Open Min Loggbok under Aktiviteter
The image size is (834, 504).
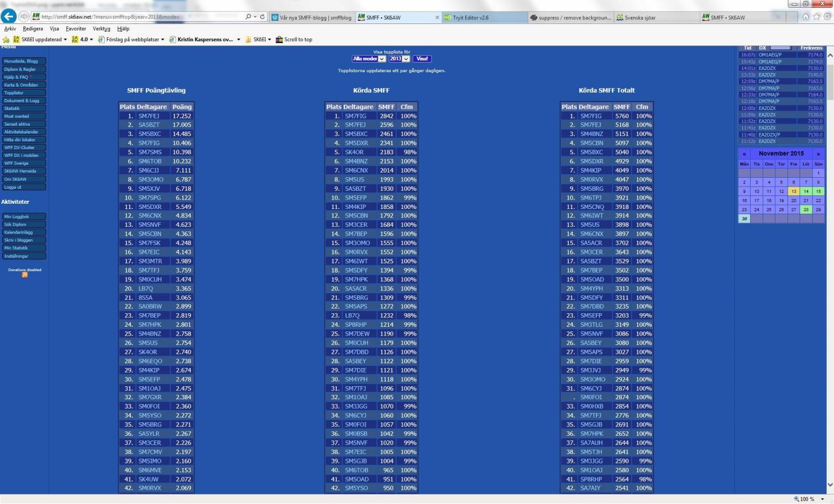click(24, 216)
